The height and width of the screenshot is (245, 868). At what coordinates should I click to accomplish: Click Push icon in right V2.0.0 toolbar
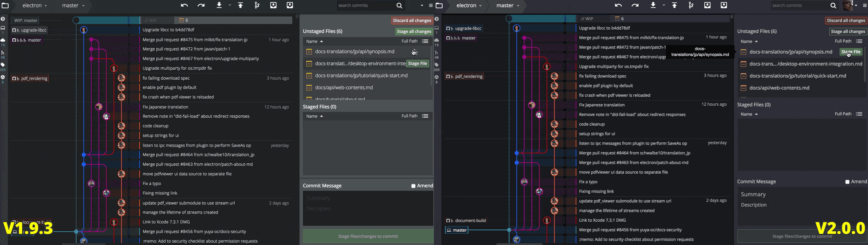pyautogui.click(x=675, y=5)
